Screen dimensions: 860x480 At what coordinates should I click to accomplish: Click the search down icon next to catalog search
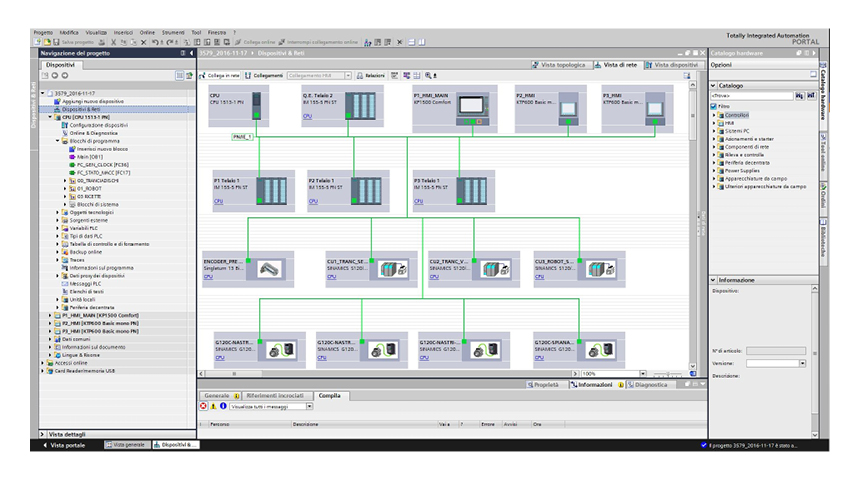[800, 96]
